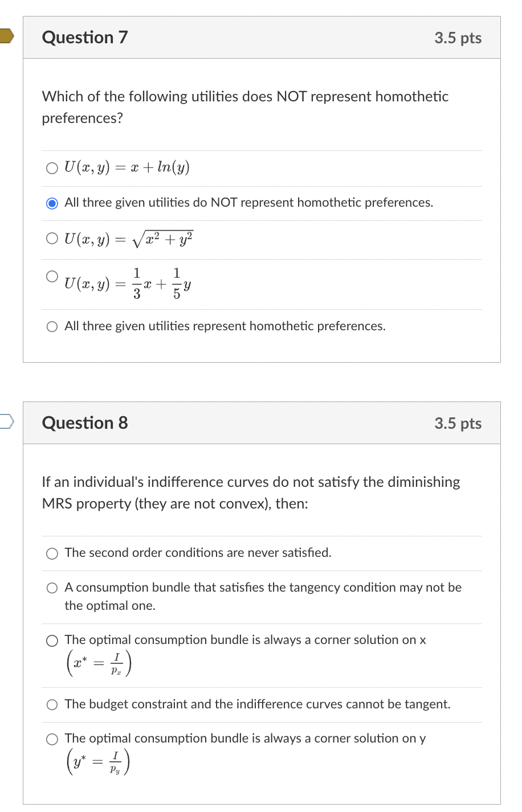Viewport: 522px width, 812px height.
Task: Click the gold flag marker beside Question 7
Action: (x=5, y=35)
